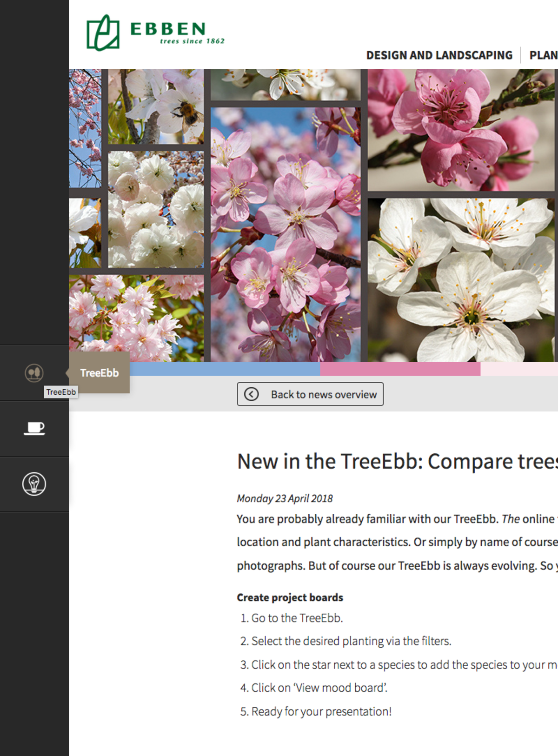
Task: Click the 'trees since 1862' tagline
Action: (192, 41)
